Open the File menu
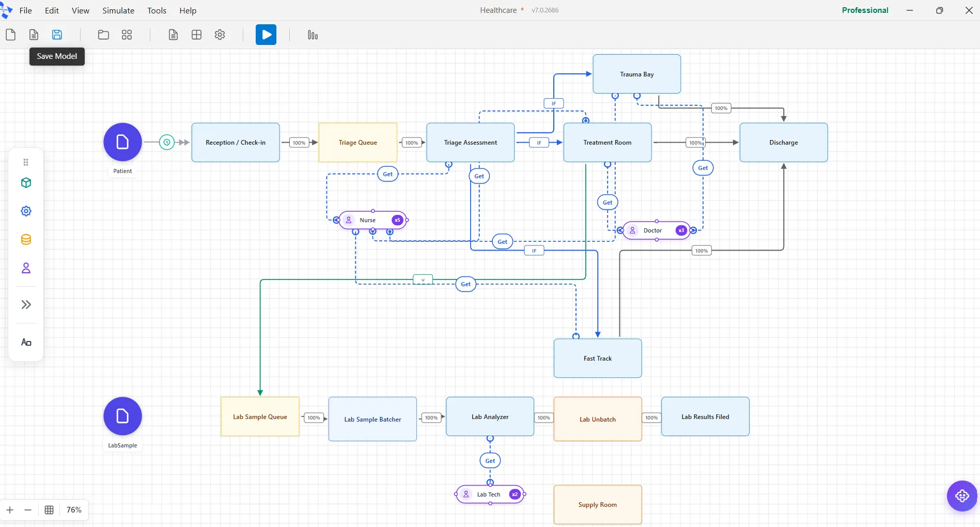980x527 pixels. point(25,10)
